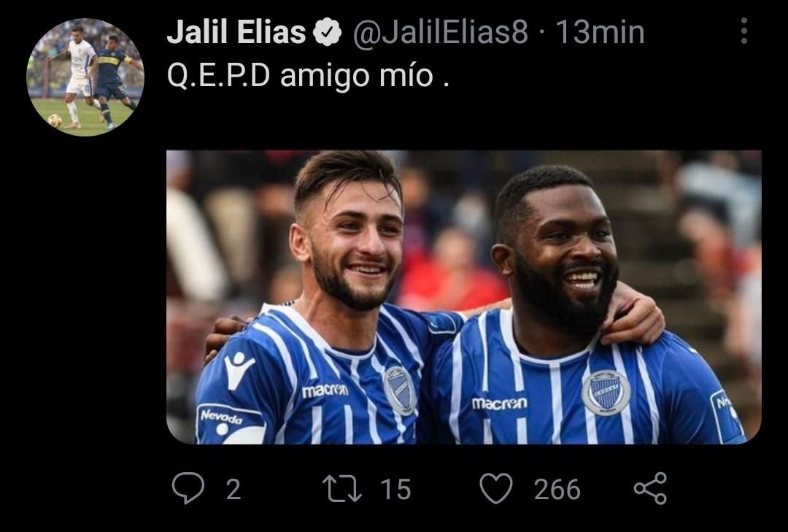This screenshot has height=532, width=788.
Task: Open the share icon for this tweet
Action: coord(650,488)
